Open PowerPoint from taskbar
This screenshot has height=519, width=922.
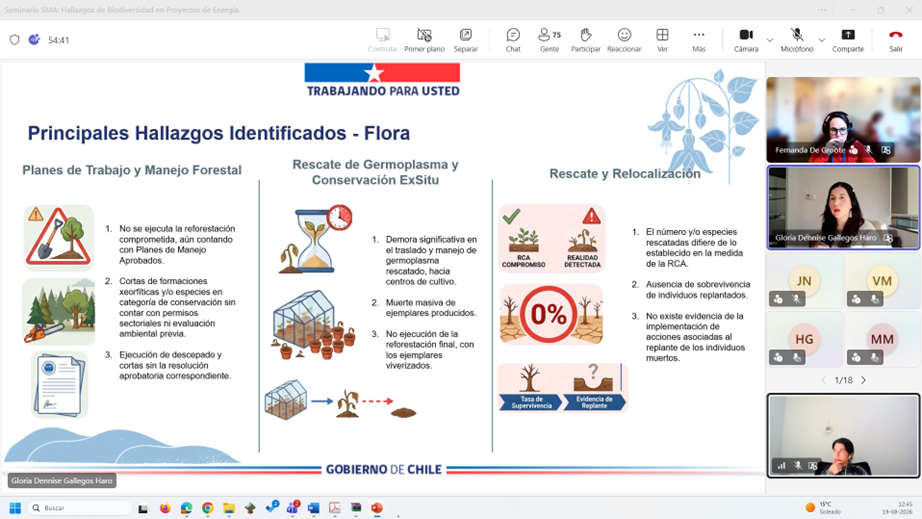coord(377,508)
